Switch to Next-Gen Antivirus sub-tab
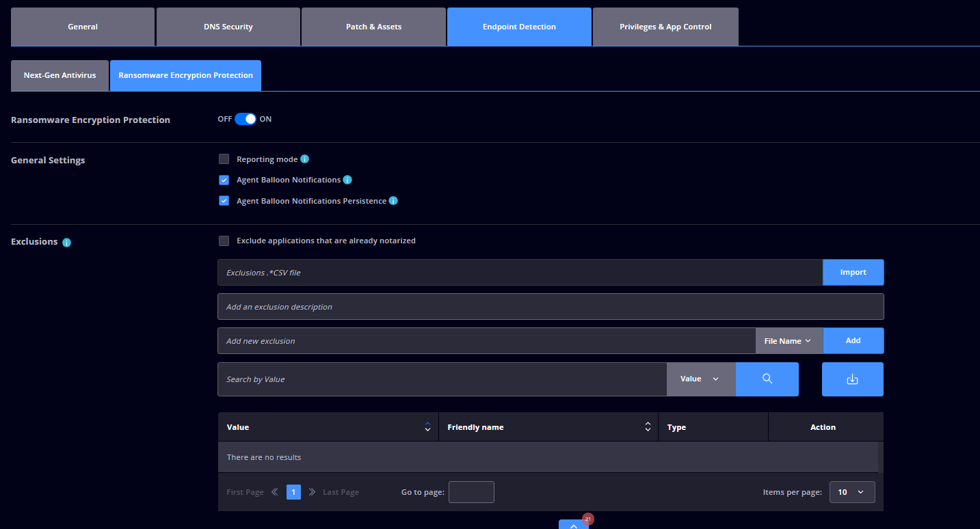This screenshot has width=980, height=529. point(59,75)
